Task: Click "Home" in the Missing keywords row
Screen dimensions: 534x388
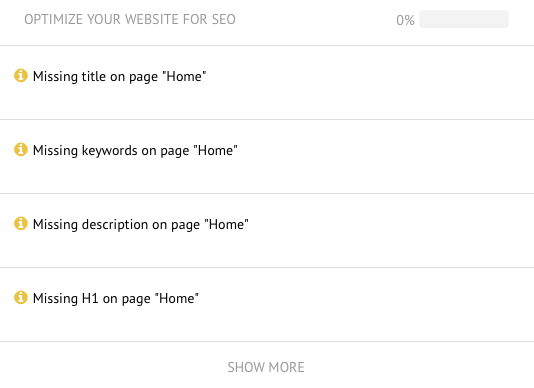Action: [216, 150]
